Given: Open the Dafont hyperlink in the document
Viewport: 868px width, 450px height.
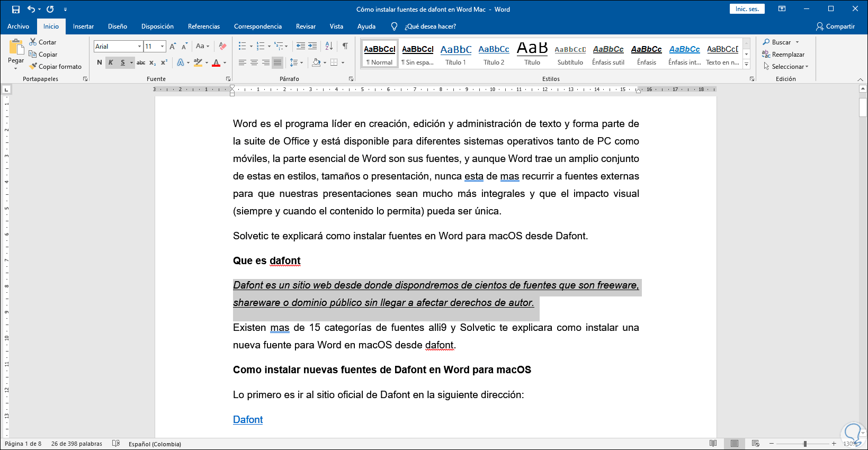Looking at the screenshot, I should click(248, 420).
